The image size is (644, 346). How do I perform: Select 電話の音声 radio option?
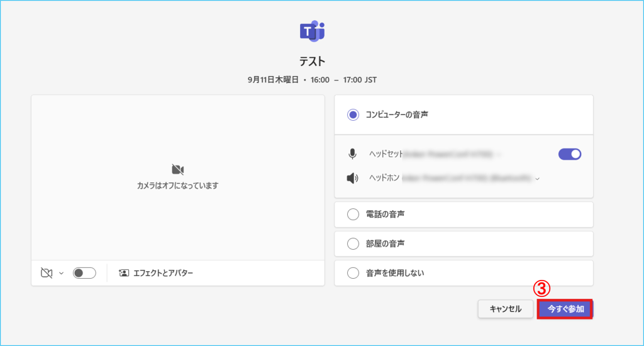click(x=353, y=214)
